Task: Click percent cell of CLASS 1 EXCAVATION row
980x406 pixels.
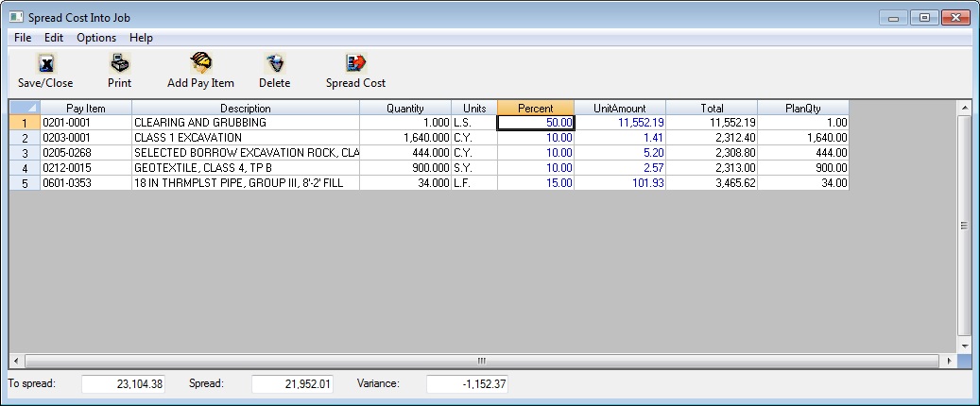Action: pyautogui.click(x=536, y=138)
